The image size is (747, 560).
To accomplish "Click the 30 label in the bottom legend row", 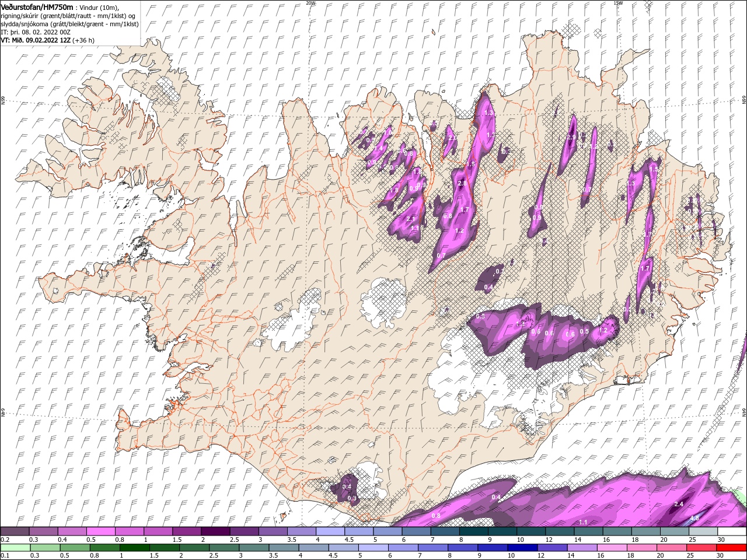I will pyautogui.click(x=721, y=556).
